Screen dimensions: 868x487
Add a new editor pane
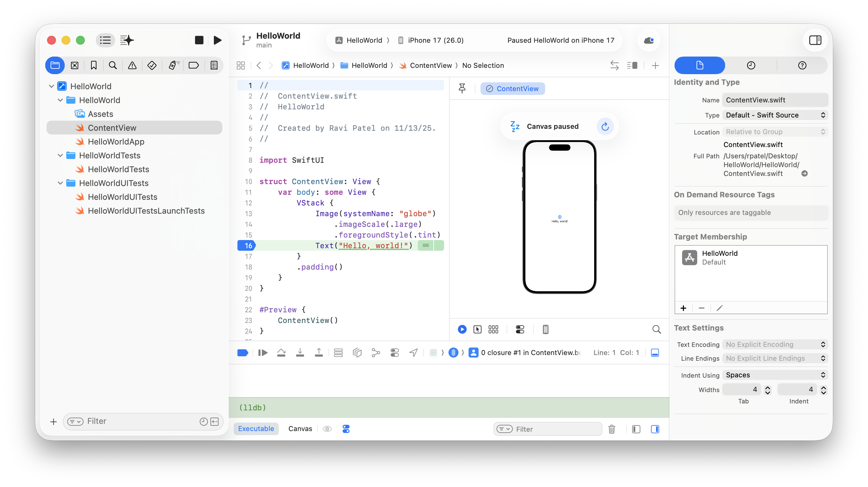tap(655, 65)
